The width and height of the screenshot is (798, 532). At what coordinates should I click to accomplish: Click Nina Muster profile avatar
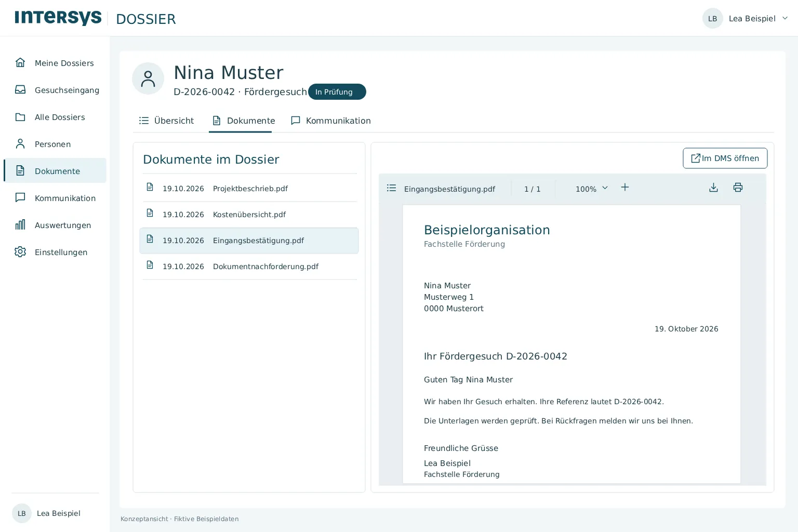tap(148, 78)
